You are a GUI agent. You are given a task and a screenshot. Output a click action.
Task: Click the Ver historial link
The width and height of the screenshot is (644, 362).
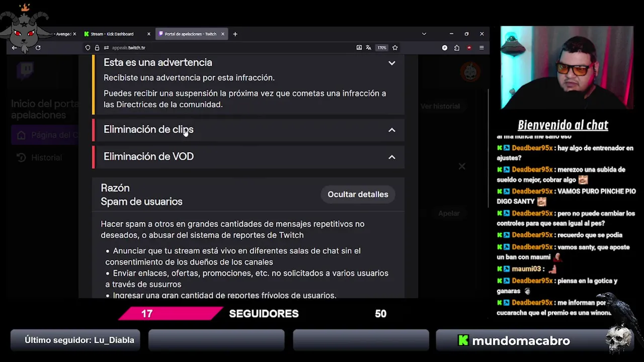point(440,106)
